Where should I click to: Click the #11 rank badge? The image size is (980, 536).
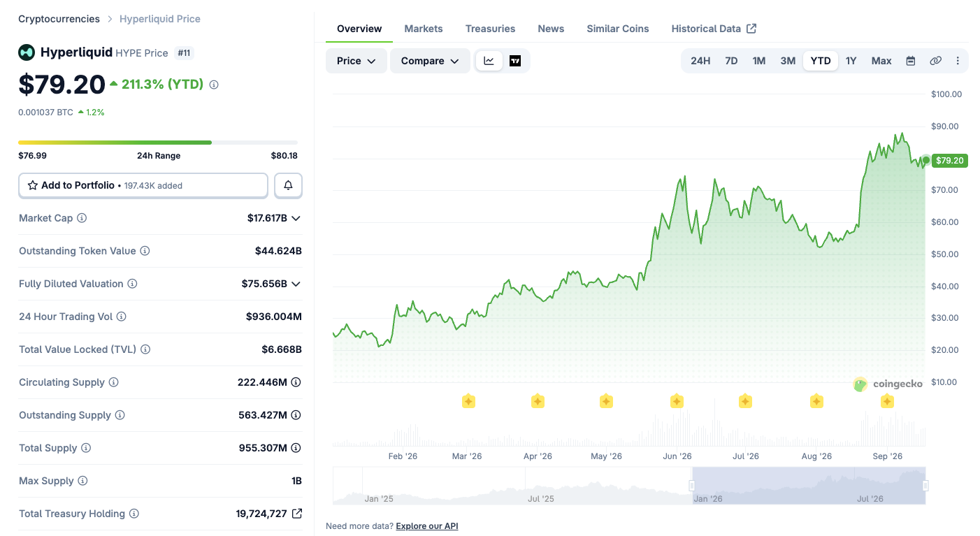tap(185, 52)
